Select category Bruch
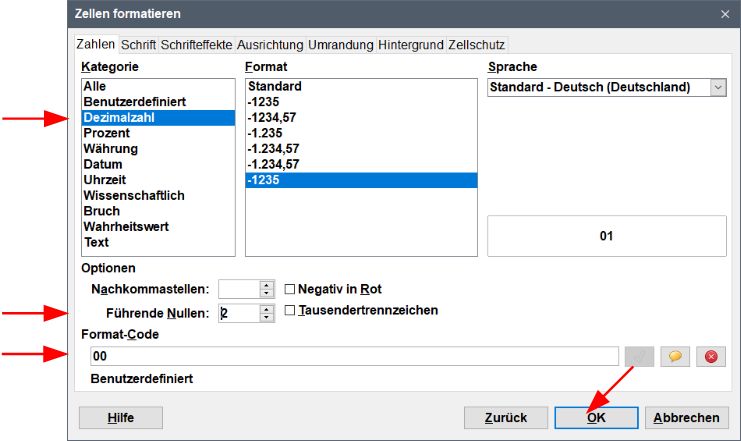 pos(158,211)
